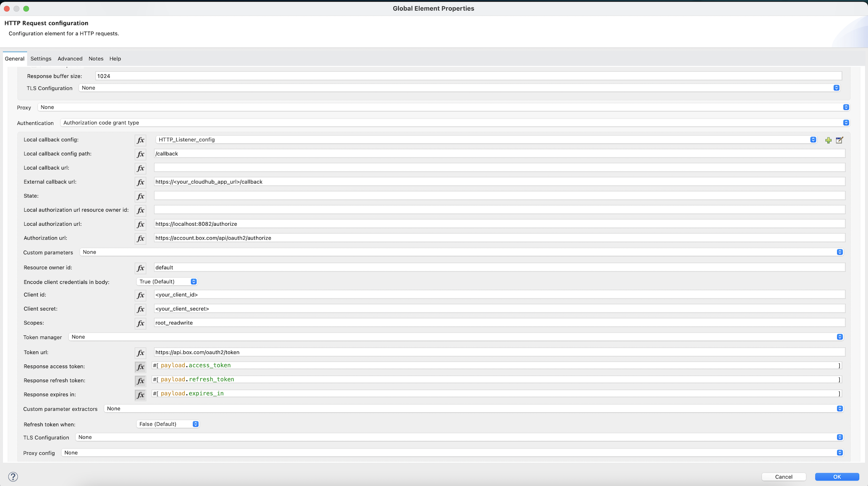Open the Authentication grant type dropdown
This screenshot has width=868, height=486.
(x=846, y=123)
